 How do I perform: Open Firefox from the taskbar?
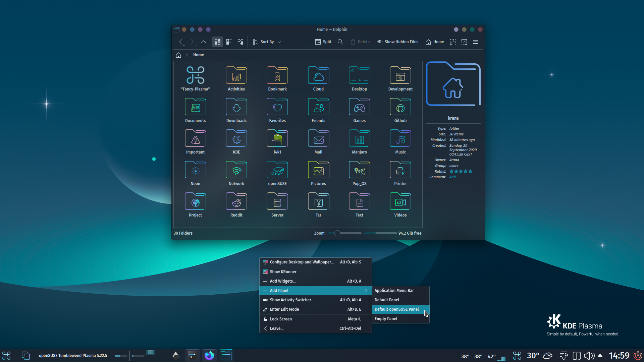click(x=209, y=356)
